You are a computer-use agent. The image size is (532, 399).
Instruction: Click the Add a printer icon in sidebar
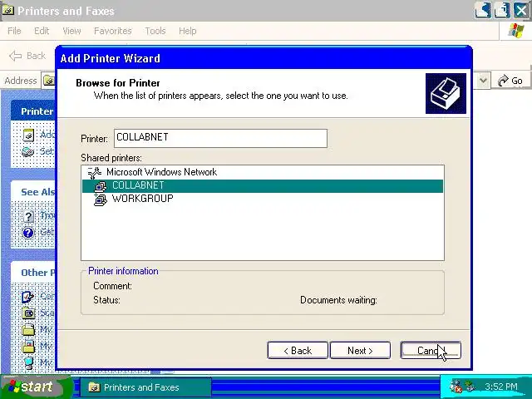28,135
